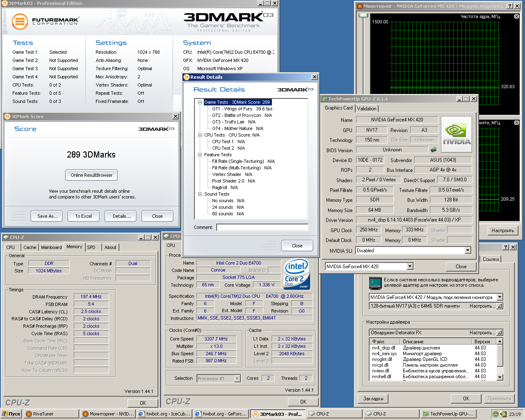Click the To Excel button
Viewport: 525px width, 420px height.
[x=83, y=216]
